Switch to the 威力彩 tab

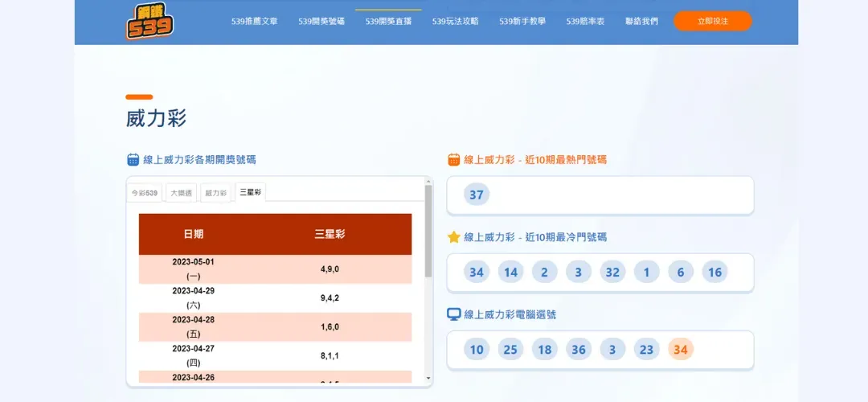pyautogui.click(x=216, y=193)
